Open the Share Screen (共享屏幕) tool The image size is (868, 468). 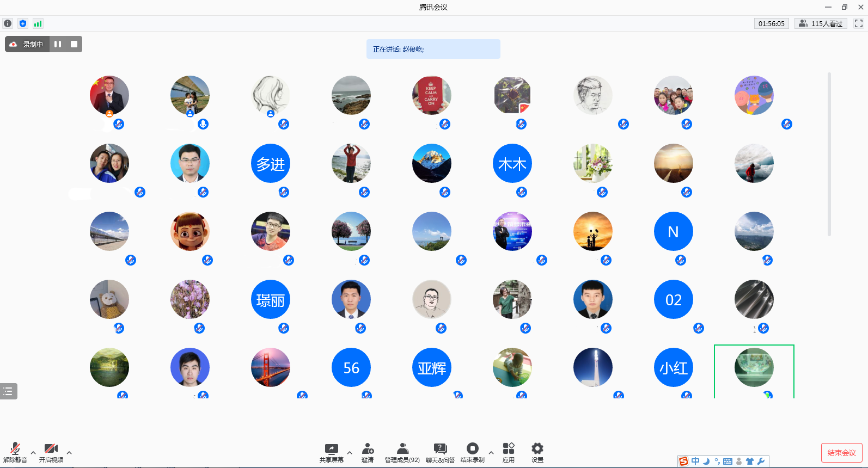[x=331, y=452]
